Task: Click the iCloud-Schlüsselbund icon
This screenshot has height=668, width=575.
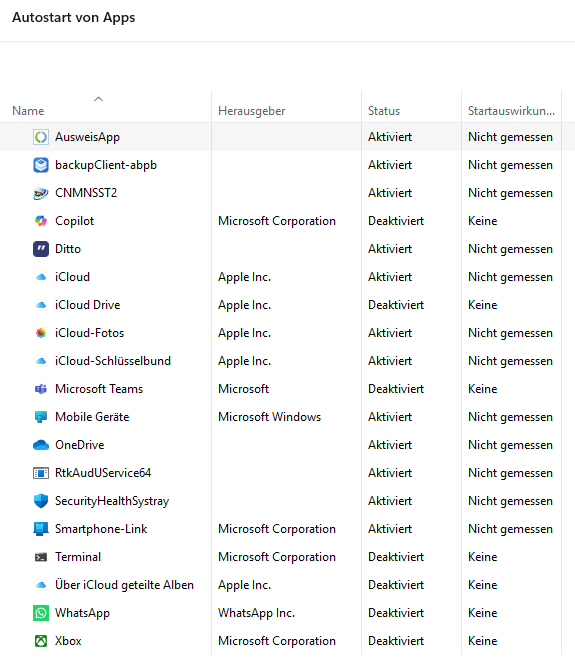Action: pos(41,361)
